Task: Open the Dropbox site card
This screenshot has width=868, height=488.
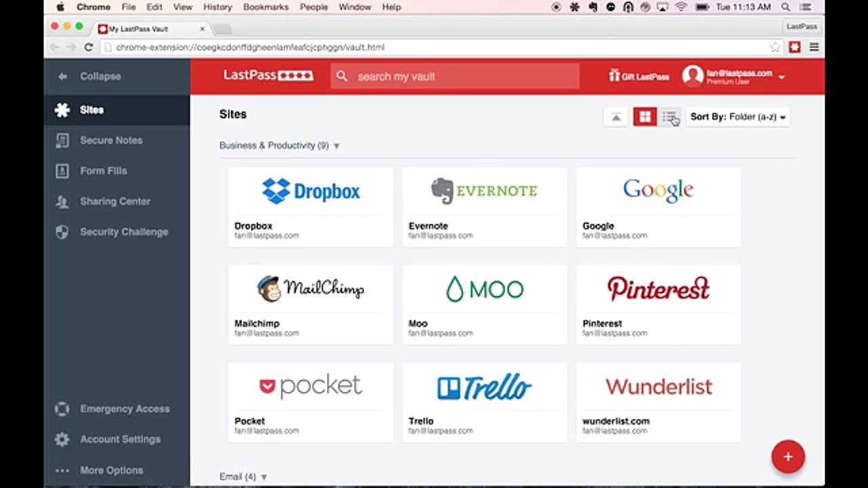Action: [311, 207]
